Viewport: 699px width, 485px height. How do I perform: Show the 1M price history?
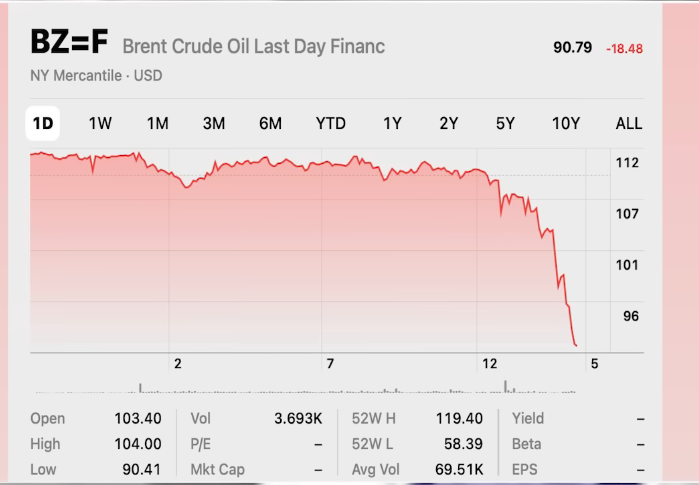157,124
